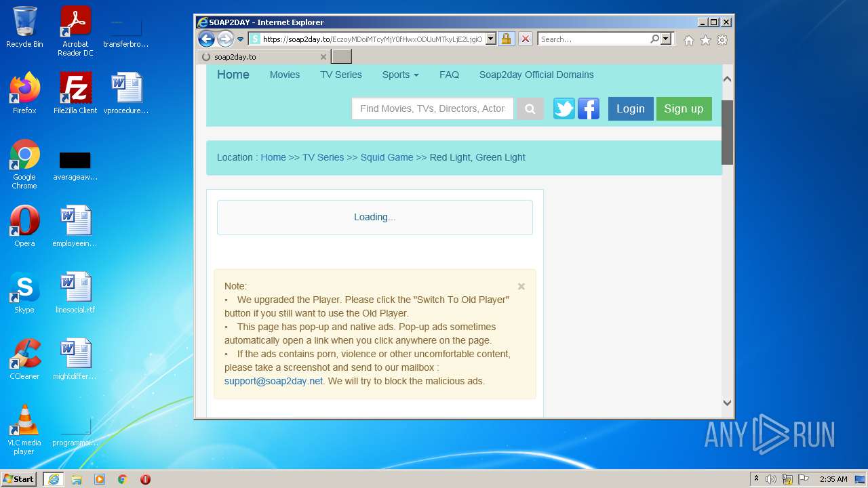Click the security lock icon
This screenshot has height=488, width=868.
(506, 39)
